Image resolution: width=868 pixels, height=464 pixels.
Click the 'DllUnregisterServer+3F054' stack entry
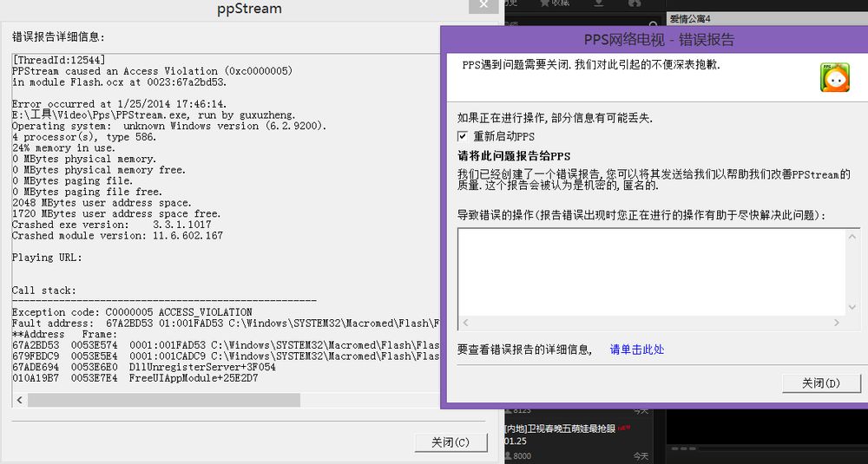coord(202,367)
